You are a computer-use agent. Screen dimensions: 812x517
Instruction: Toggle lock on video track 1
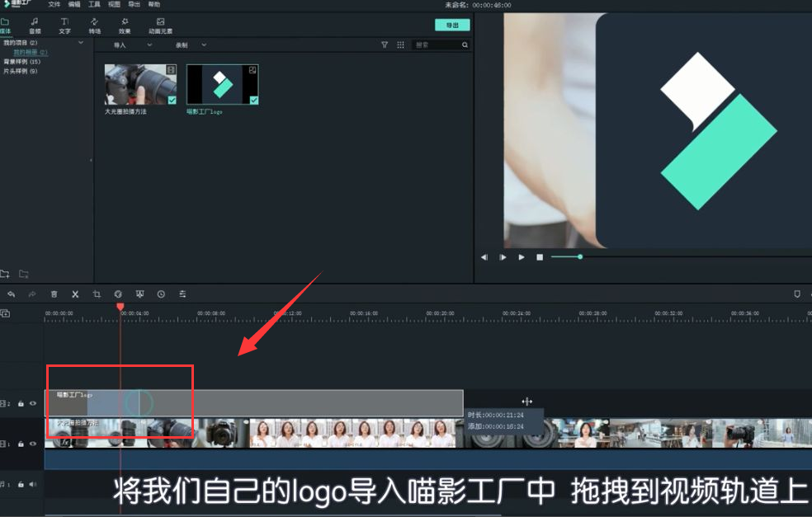tap(21, 444)
